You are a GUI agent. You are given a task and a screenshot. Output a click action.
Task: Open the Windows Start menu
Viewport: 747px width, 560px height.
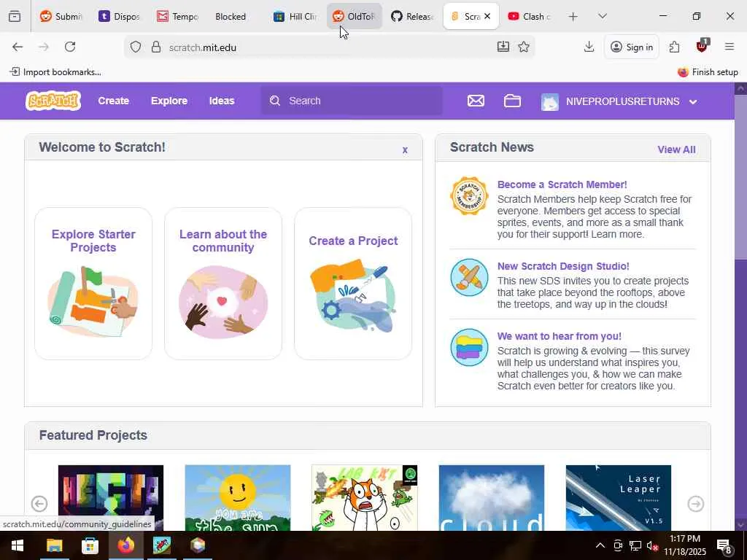pyautogui.click(x=18, y=545)
